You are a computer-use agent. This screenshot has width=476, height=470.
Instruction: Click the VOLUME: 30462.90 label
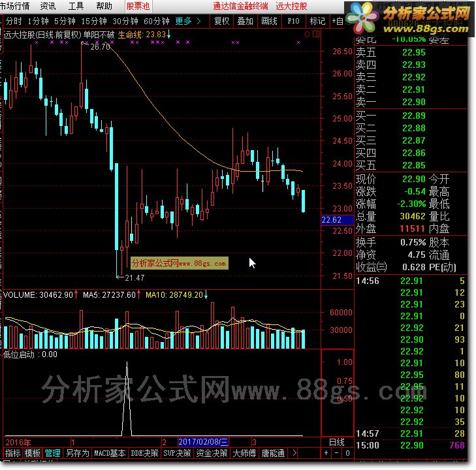pyautogui.click(x=39, y=294)
